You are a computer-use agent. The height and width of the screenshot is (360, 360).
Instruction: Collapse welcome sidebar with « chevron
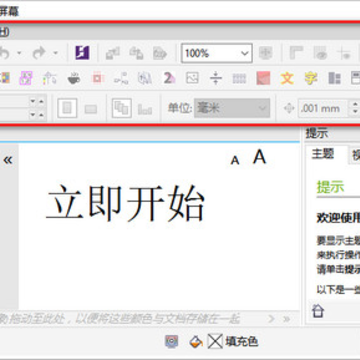8,160
